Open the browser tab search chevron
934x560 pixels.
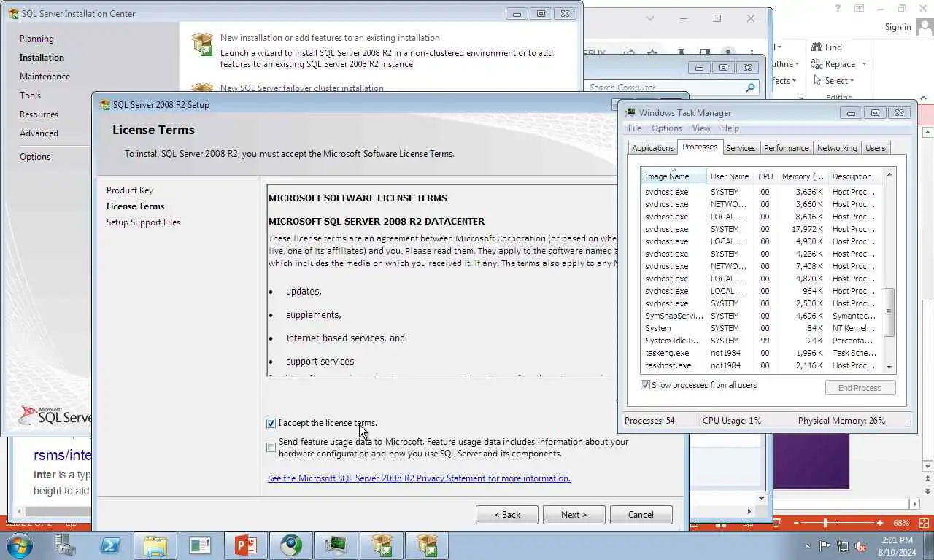coord(651,18)
